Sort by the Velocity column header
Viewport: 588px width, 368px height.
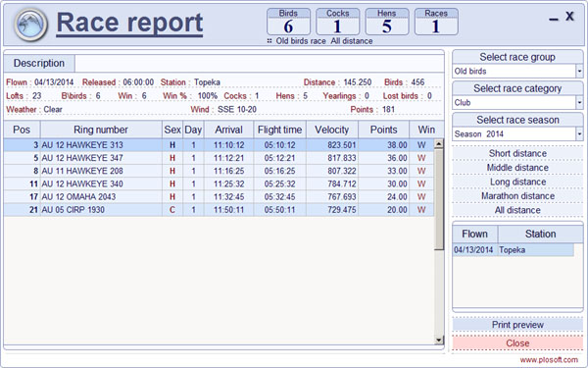[332, 130]
